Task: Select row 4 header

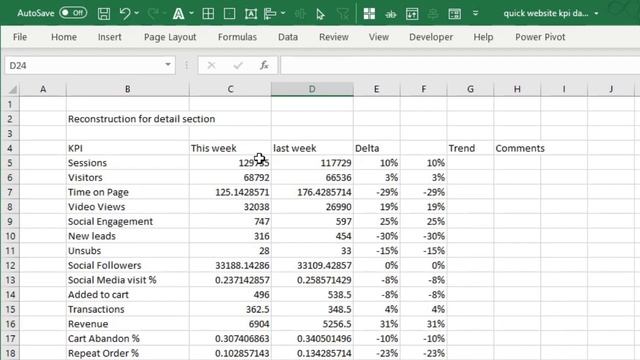Action: [x=10, y=148]
